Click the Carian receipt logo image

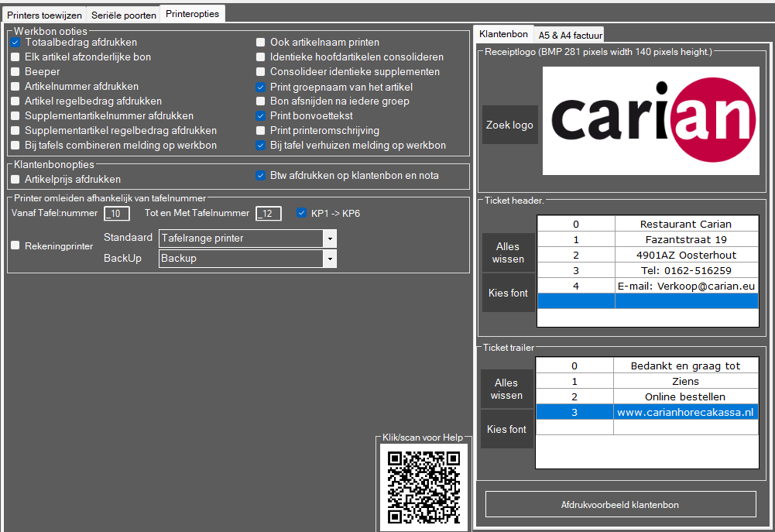point(651,121)
